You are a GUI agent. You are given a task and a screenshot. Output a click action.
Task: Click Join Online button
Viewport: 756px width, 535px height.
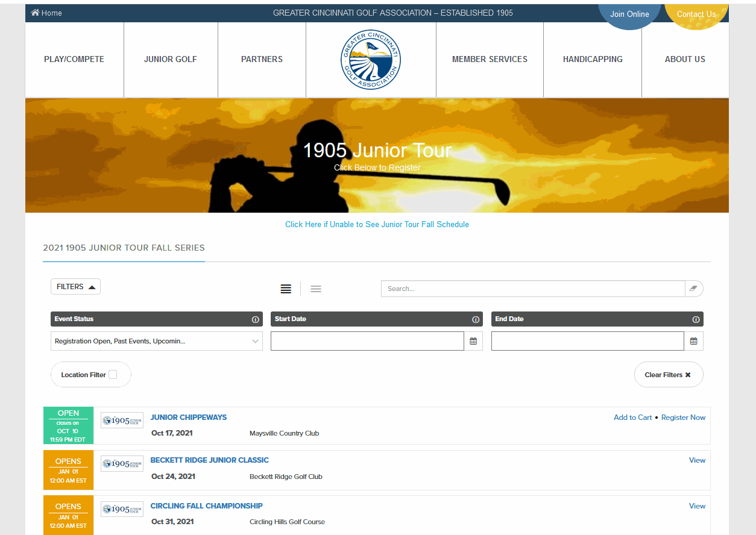[629, 14]
